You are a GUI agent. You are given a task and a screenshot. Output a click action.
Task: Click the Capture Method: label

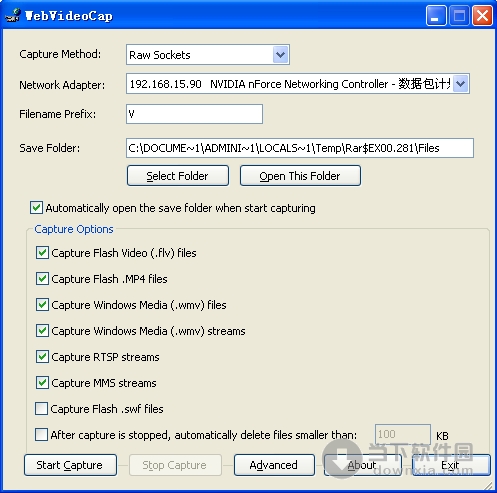(60, 54)
